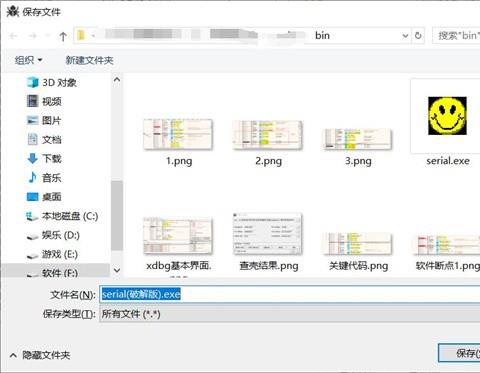Image resolution: width=480 pixels, height=373 pixels.
Task: Click the 3.png file name
Action: 358,161
